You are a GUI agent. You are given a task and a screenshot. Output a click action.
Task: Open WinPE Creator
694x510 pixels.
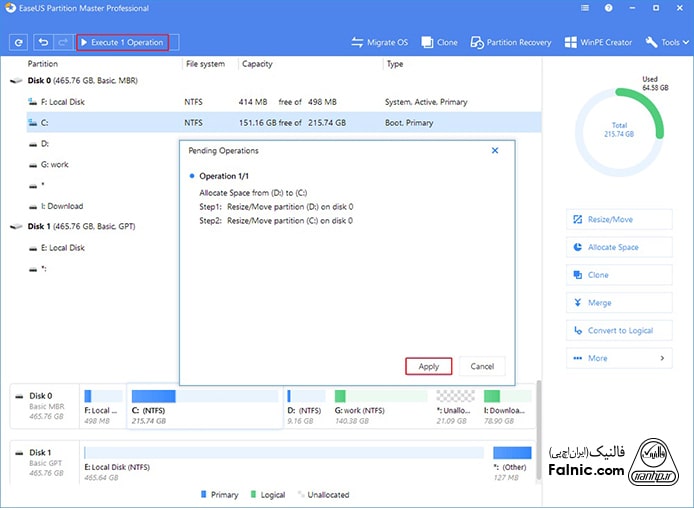(598, 43)
